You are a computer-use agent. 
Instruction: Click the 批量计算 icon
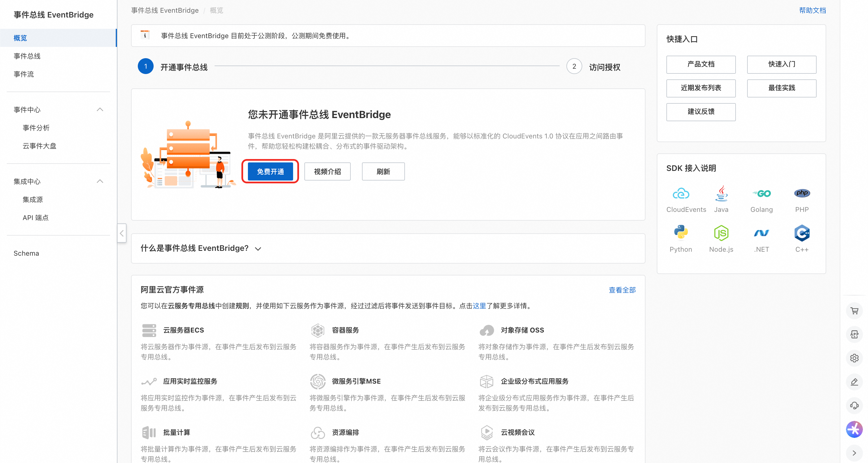tap(149, 432)
